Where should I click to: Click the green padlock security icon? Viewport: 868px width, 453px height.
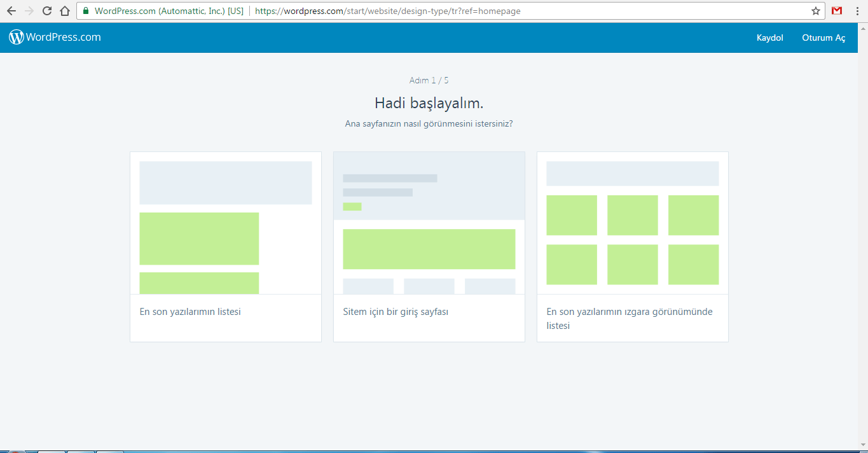pos(86,11)
